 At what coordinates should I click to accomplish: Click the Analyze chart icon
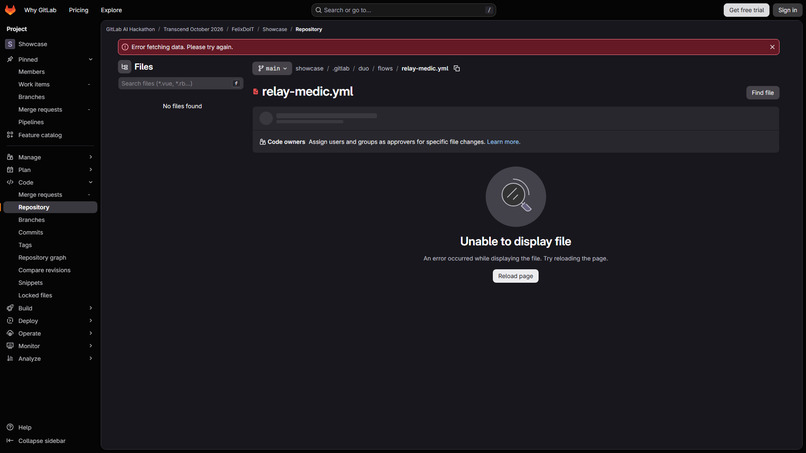tap(10, 359)
